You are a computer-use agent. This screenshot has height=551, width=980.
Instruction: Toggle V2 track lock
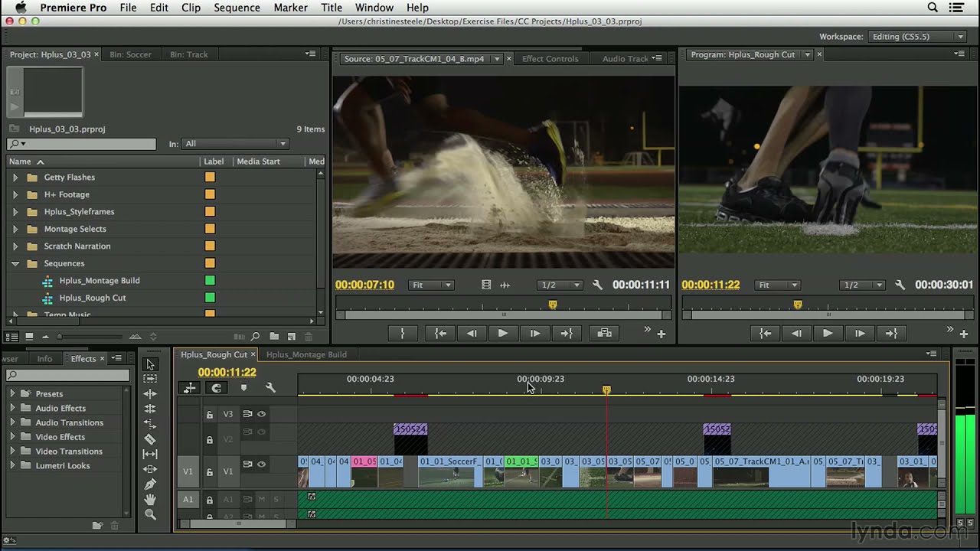point(209,440)
